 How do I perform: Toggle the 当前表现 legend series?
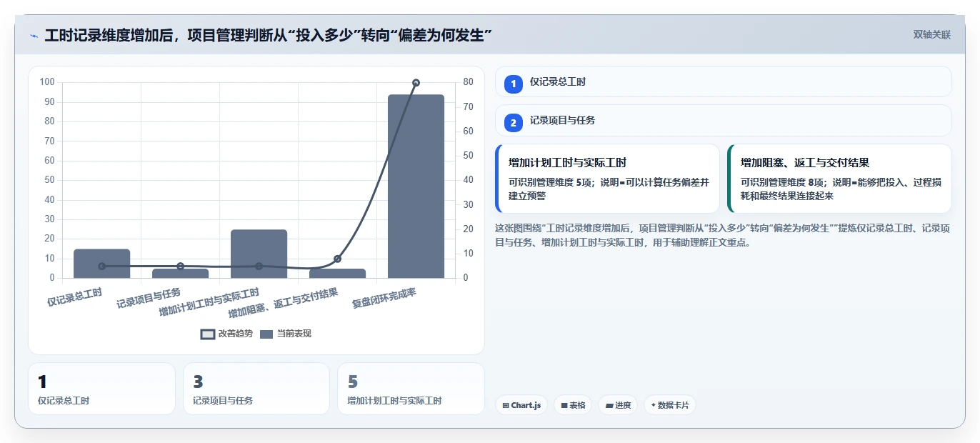pyautogui.click(x=286, y=334)
